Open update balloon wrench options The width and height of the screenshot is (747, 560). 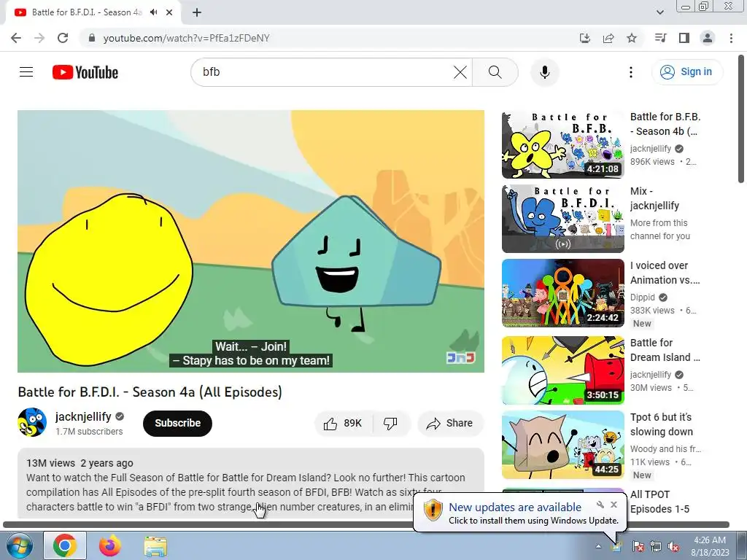(600, 505)
